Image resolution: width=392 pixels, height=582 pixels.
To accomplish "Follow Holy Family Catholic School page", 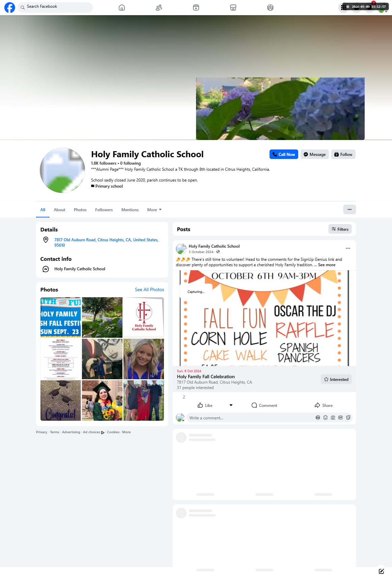I will pos(343,155).
